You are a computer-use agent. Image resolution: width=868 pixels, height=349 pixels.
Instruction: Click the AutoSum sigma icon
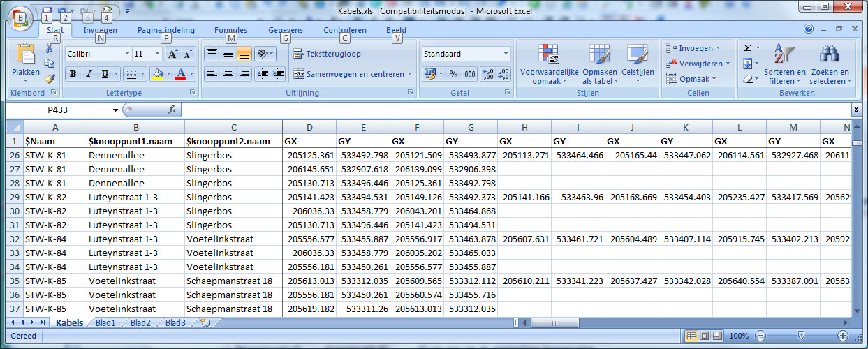click(747, 48)
